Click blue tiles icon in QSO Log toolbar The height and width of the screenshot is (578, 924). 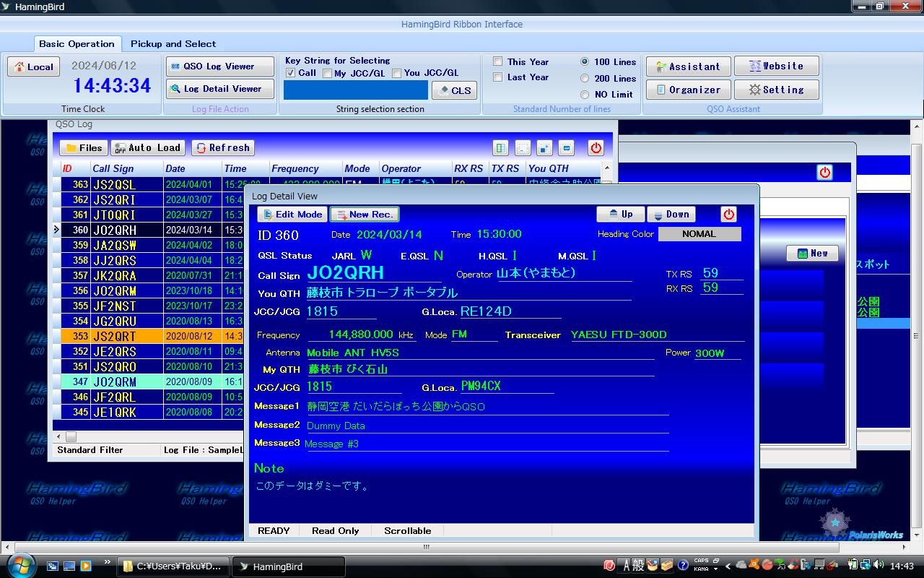(544, 147)
